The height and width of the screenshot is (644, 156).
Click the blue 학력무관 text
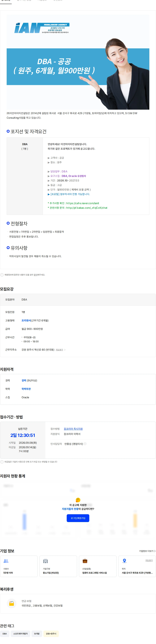coord(26,389)
